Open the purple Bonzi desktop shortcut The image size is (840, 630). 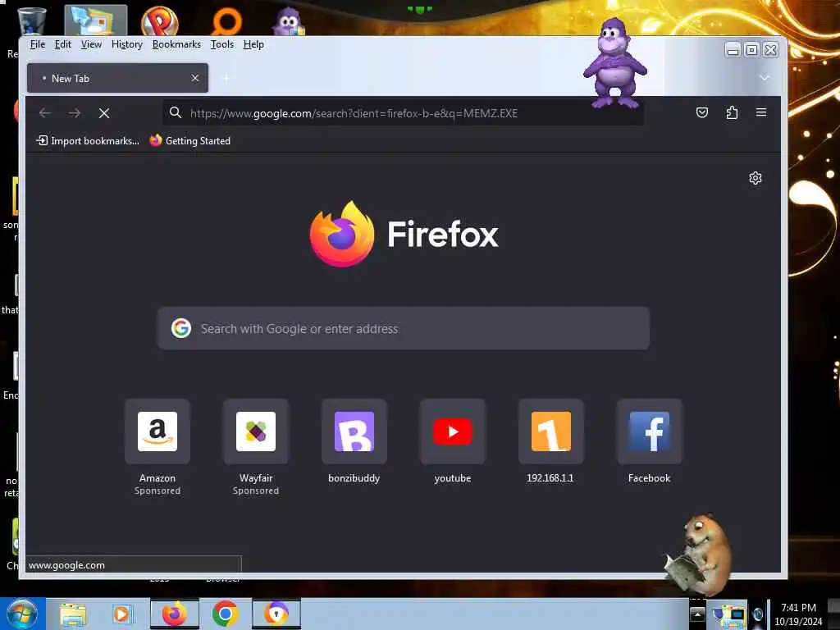288,21
